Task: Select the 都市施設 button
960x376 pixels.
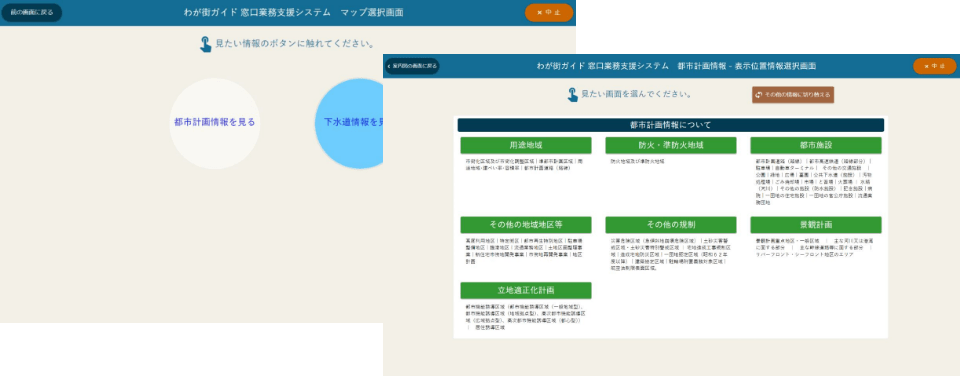Action: pyautogui.click(x=816, y=145)
